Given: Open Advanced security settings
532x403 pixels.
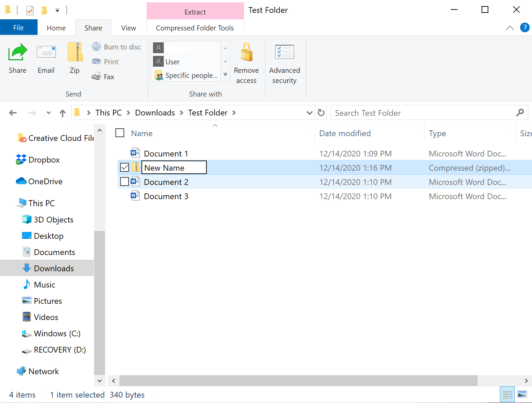Looking at the screenshot, I should pyautogui.click(x=285, y=64).
